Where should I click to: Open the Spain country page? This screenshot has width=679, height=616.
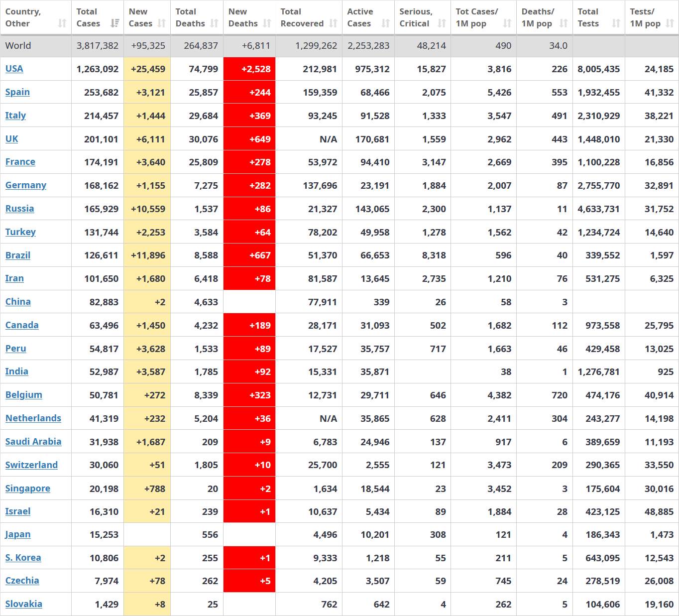[17, 92]
